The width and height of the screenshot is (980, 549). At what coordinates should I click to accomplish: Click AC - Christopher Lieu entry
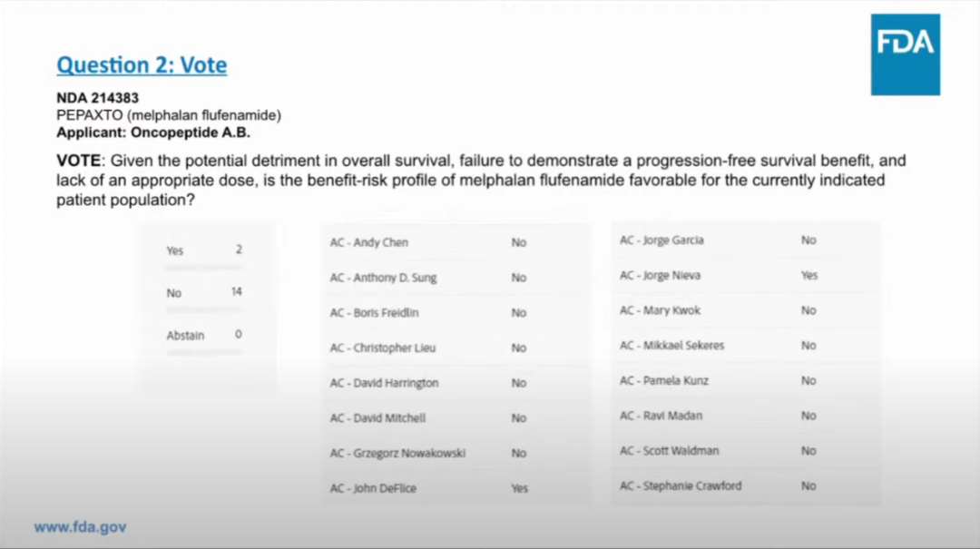point(456,348)
